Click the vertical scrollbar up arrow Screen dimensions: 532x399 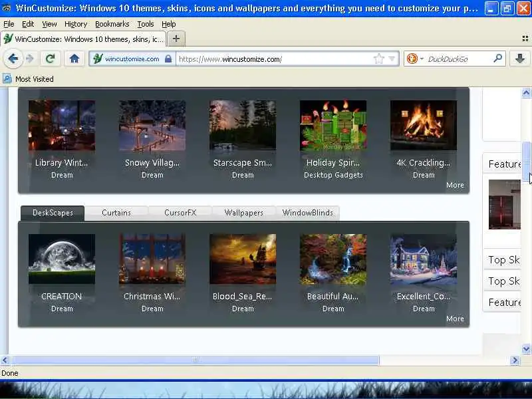click(526, 92)
